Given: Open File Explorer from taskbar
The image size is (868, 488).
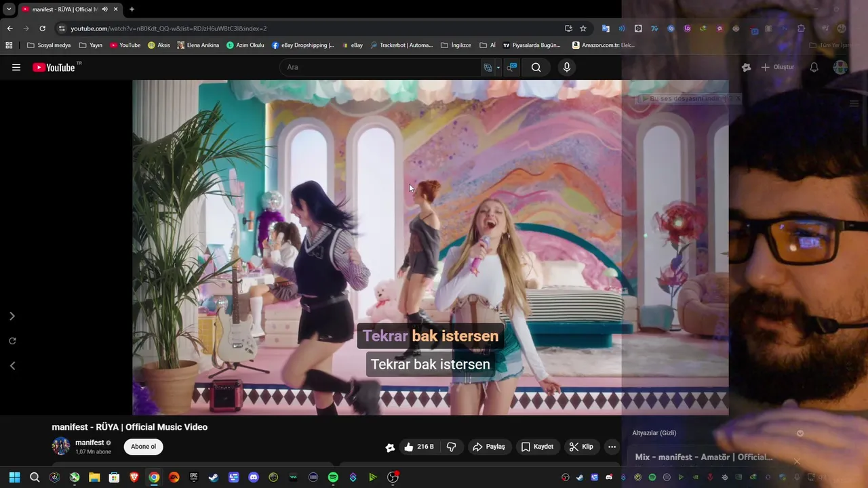Looking at the screenshot, I should coord(94,477).
